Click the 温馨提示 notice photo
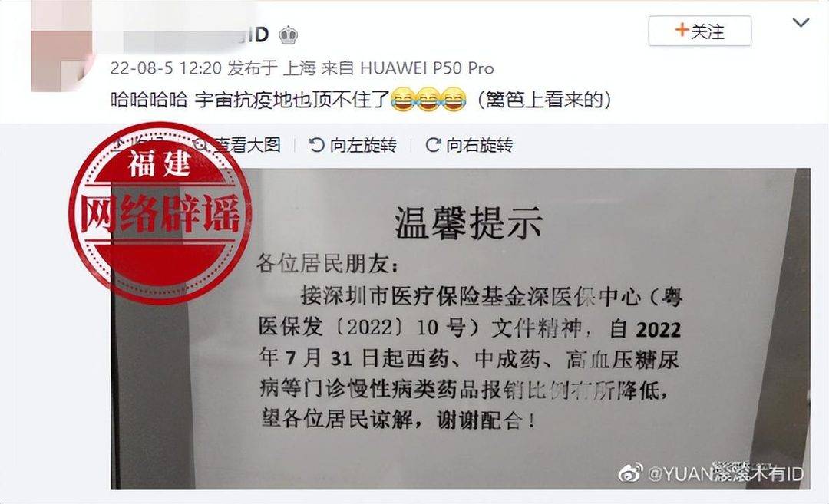Screen dimensions: 829x504 (460, 328)
